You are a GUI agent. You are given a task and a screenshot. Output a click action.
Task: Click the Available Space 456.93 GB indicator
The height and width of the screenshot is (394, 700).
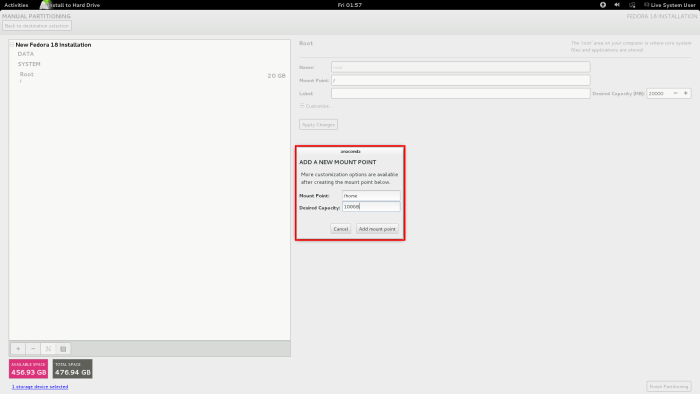pos(29,369)
